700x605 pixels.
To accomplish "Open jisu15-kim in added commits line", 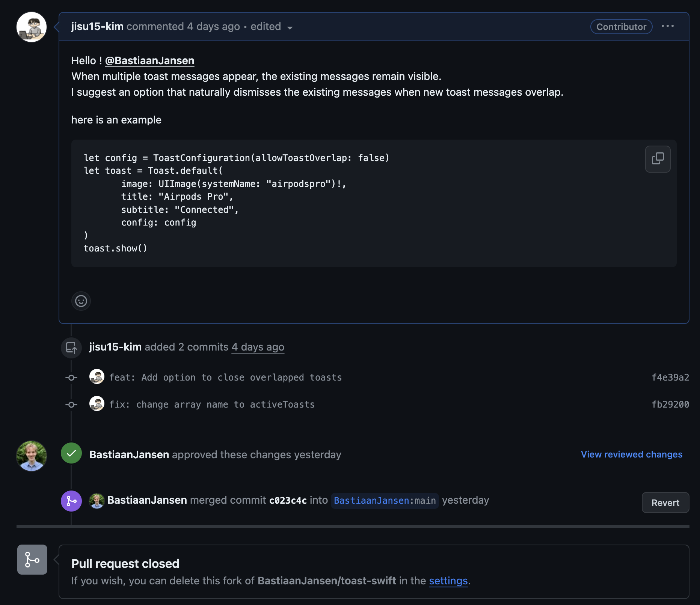I will point(115,347).
